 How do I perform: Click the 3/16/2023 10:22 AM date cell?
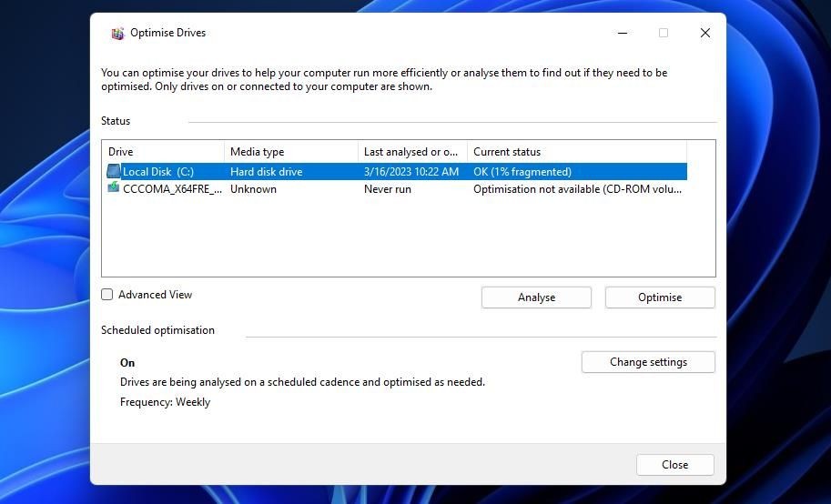click(x=411, y=172)
